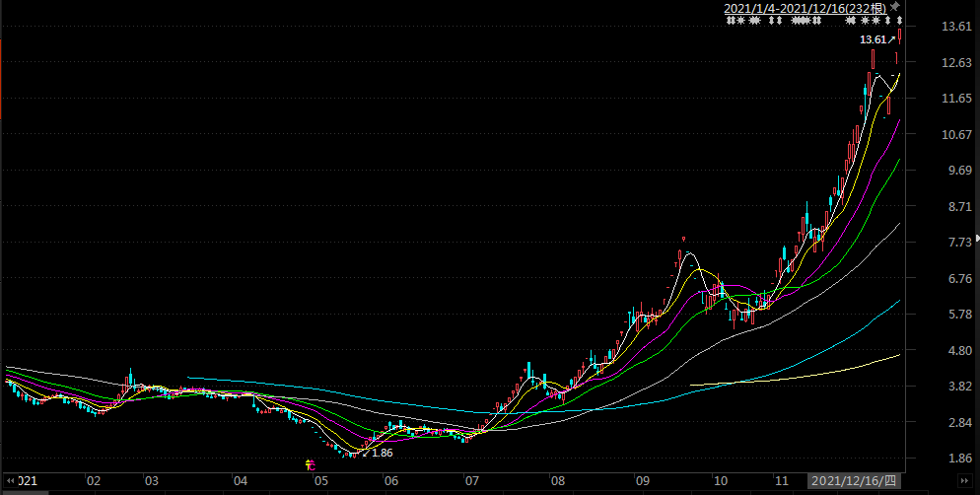This screenshot has height=495, width=980.
Task: Click month label 03 on the time axis
Action: click(151, 480)
